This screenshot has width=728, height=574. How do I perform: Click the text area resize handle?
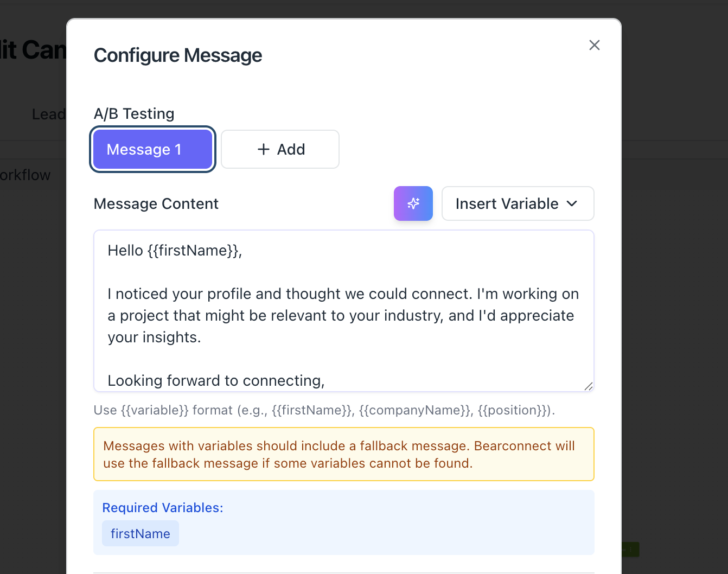point(588,386)
